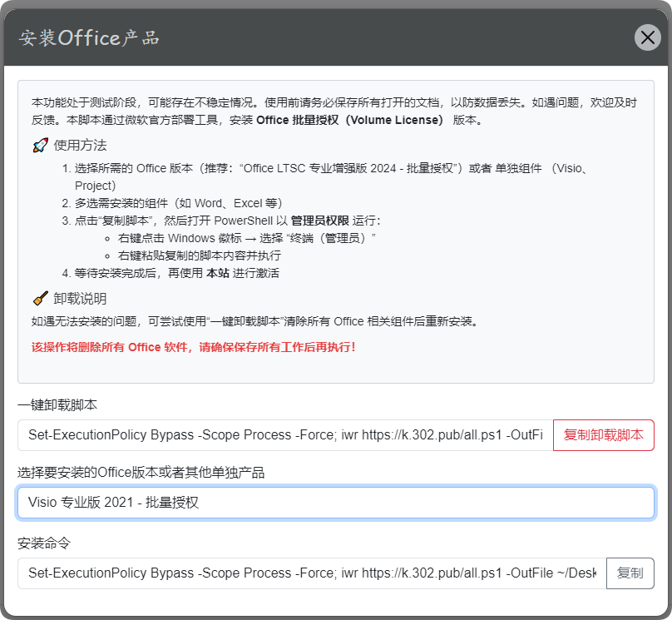The width and height of the screenshot is (672, 620).
Task: Click the 安装命令 command field
Action: 312,573
